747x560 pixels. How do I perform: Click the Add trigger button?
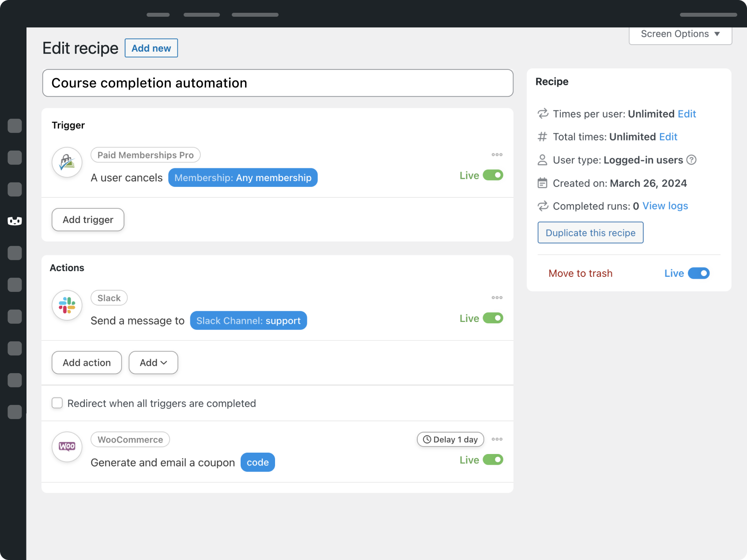click(87, 219)
